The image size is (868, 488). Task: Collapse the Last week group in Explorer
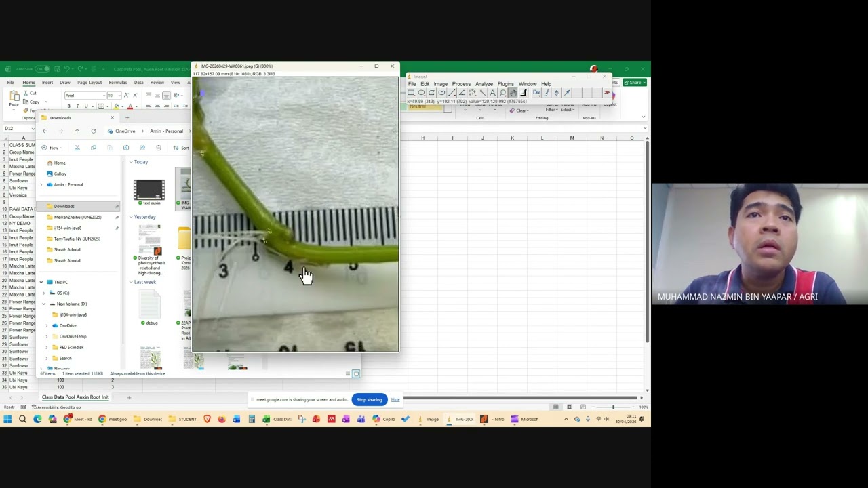[x=131, y=282]
